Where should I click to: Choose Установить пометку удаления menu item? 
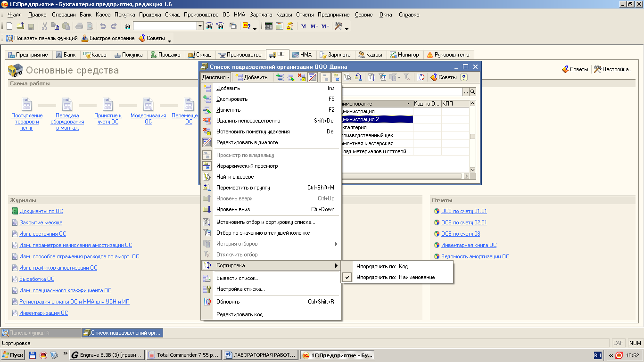click(271, 132)
